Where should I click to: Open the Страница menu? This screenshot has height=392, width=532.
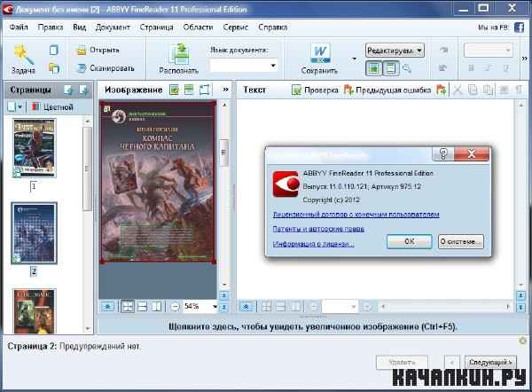156,27
